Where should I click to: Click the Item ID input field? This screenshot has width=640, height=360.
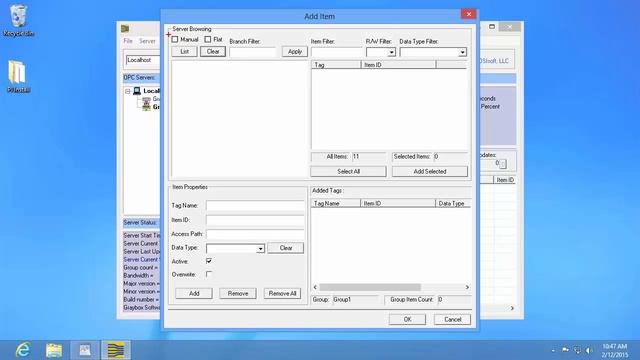(x=255, y=220)
